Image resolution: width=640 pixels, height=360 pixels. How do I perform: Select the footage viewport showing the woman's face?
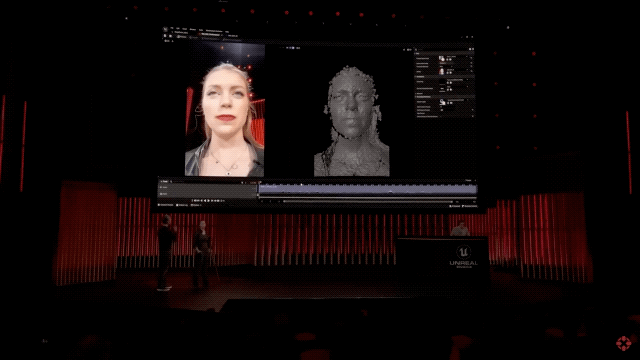point(224,109)
